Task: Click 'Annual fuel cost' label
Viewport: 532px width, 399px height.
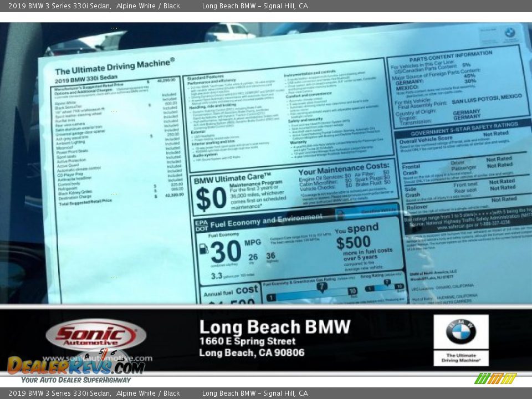Action: pyautogui.click(x=231, y=291)
